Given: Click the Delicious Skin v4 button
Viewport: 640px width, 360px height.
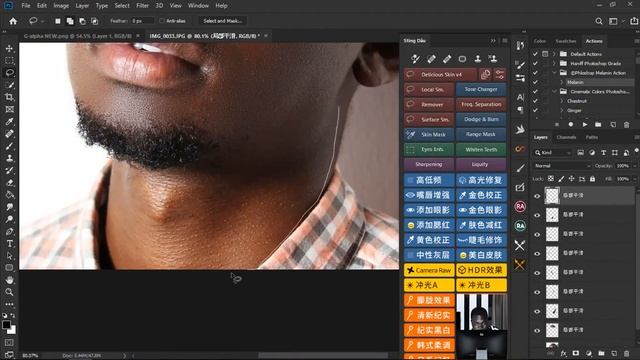Looking at the screenshot, I should coord(440,75).
